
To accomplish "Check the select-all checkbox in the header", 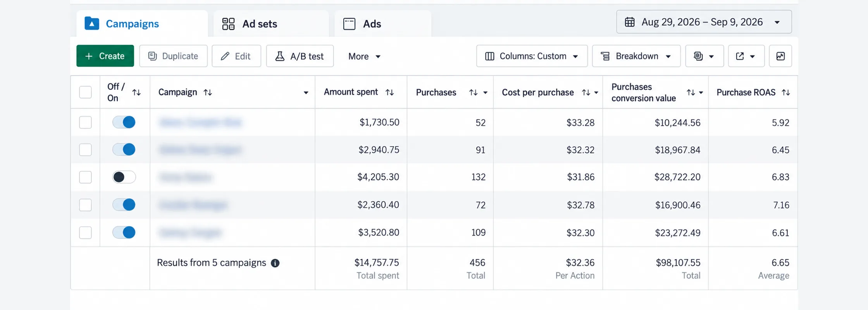I will pyautogui.click(x=85, y=92).
